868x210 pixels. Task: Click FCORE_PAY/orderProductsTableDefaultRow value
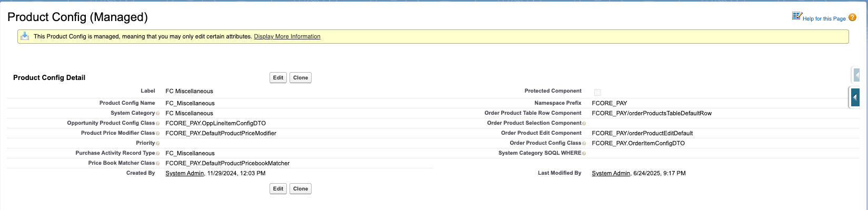[x=652, y=113]
